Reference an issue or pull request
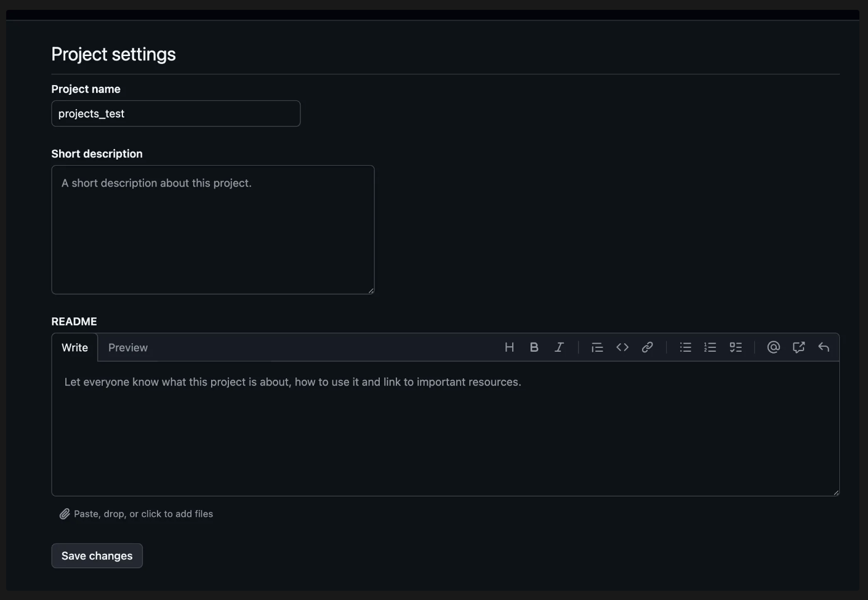868x600 pixels. 798,347
